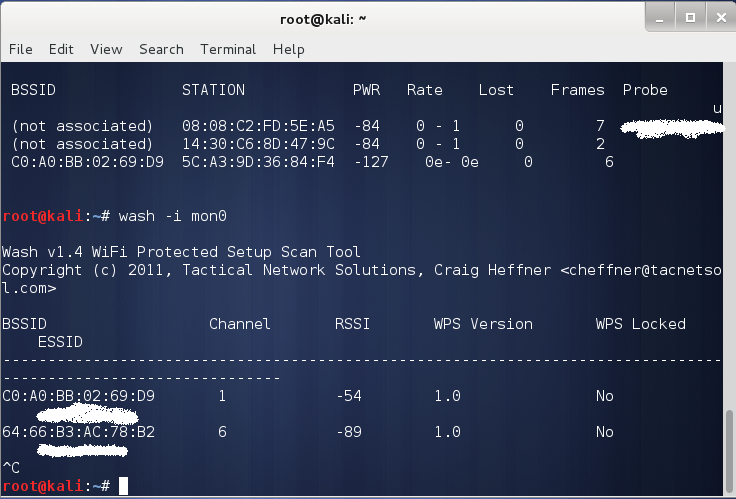
Task: Click the Probe column header
Action: 645,90
